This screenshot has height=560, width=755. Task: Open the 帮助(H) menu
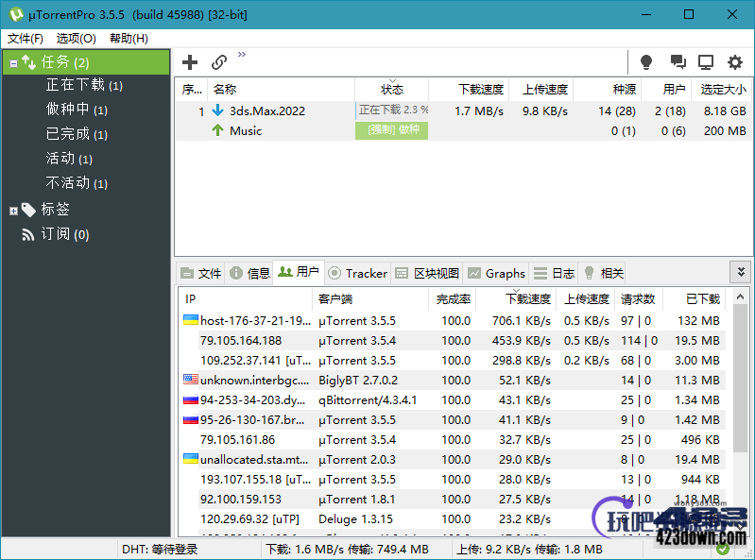(x=129, y=39)
